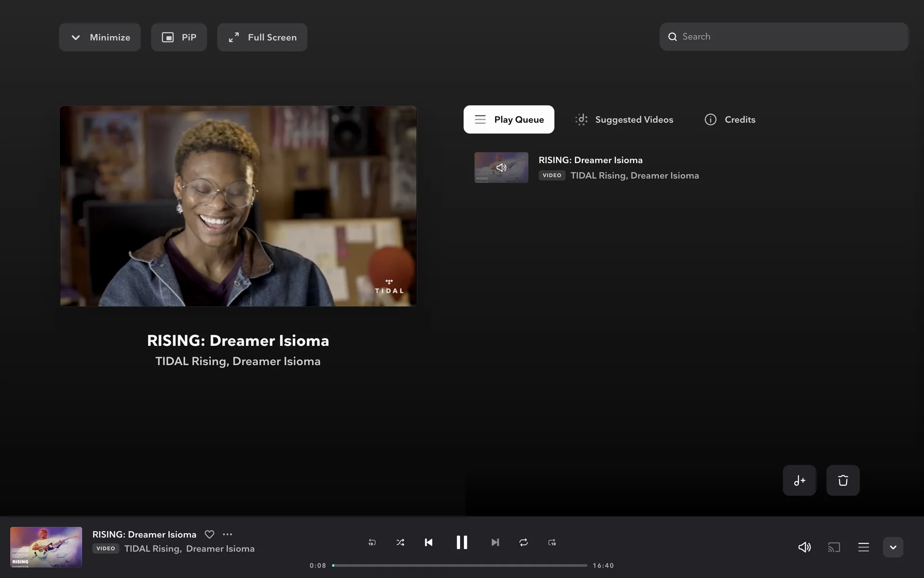Image resolution: width=924 pixels, height=578 pixels.
Task: Mute the volume with speaker icon
Action: (804, 547)
